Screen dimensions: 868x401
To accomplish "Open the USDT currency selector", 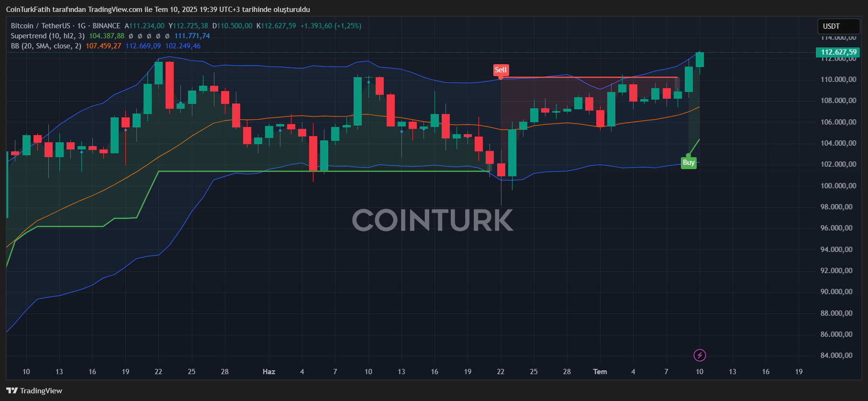I will (x=839, y=26).
